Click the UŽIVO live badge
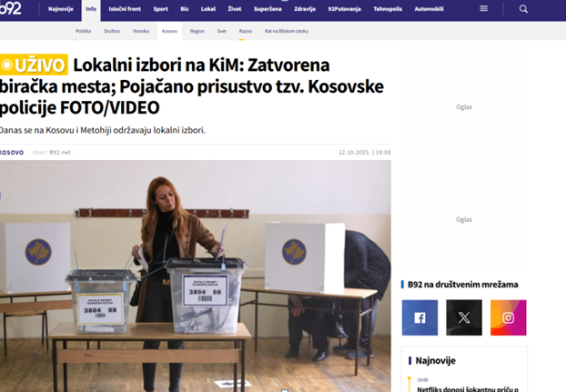 [x=34, y=65]
